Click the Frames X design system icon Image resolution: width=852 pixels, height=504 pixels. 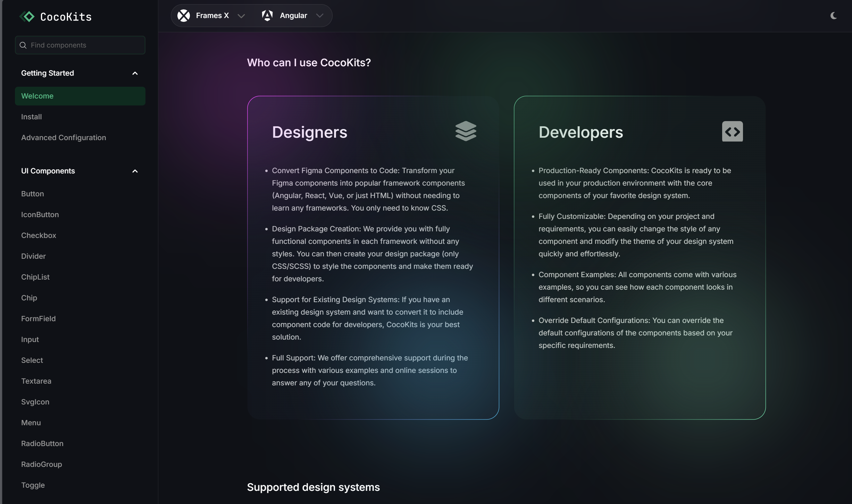pos(184,15)
